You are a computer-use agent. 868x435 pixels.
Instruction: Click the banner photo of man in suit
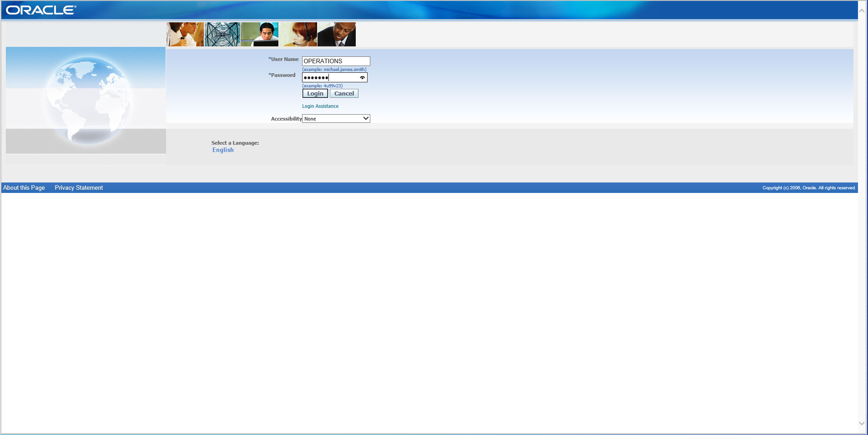337,35
